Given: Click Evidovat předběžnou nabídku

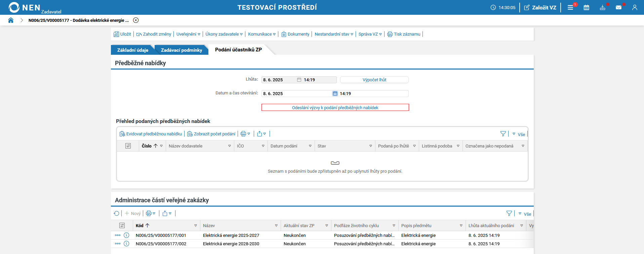Looking at the screenshot, I should coord(151,134).
